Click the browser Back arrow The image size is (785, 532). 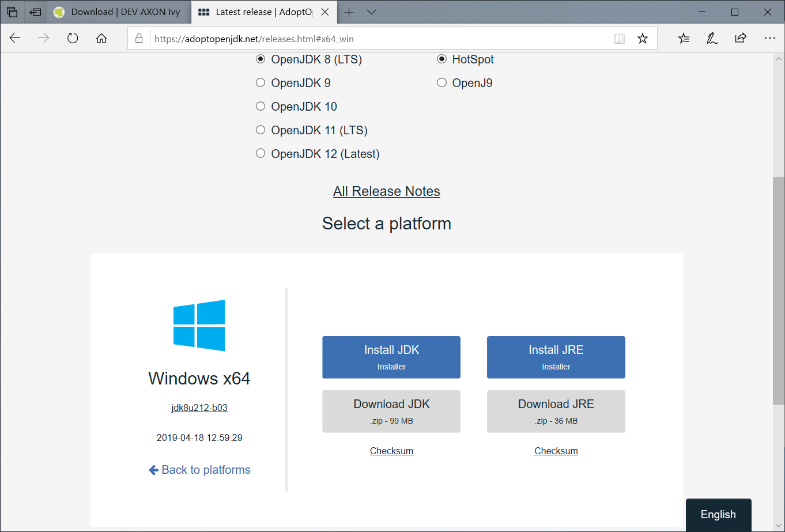click(15, 39)
